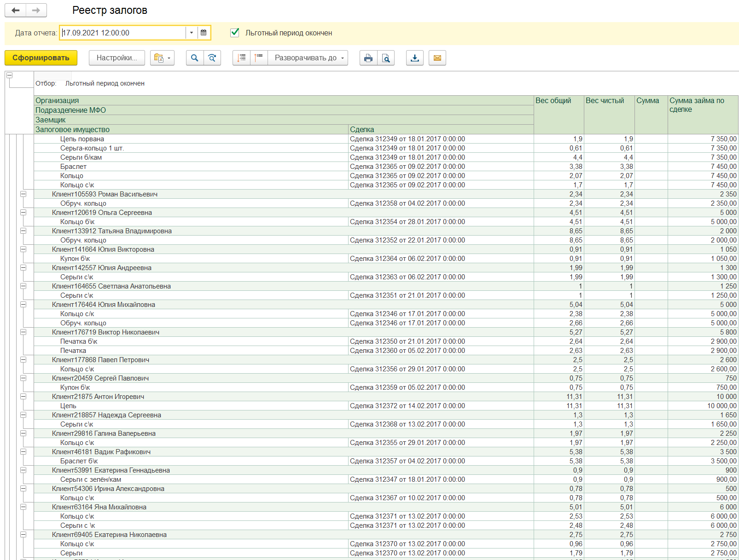Viewport: 739px width, 560px height.
Task: Open print preview icon
Action: click(386, 58)
